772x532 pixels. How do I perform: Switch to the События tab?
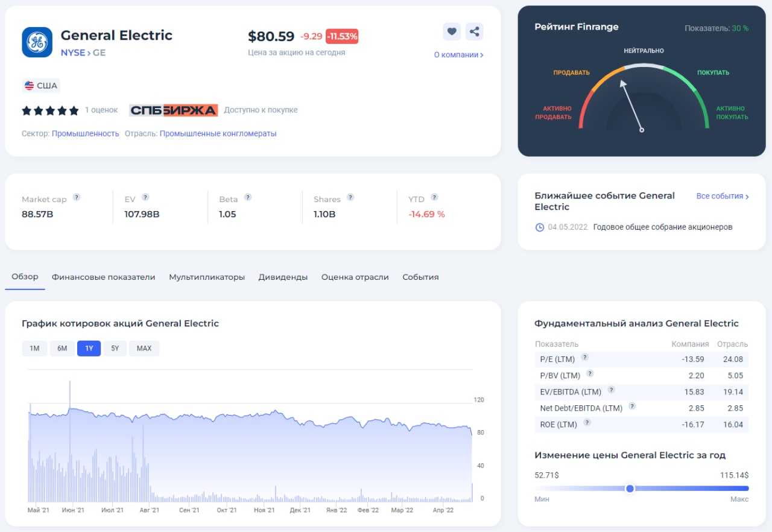(420, 277)
